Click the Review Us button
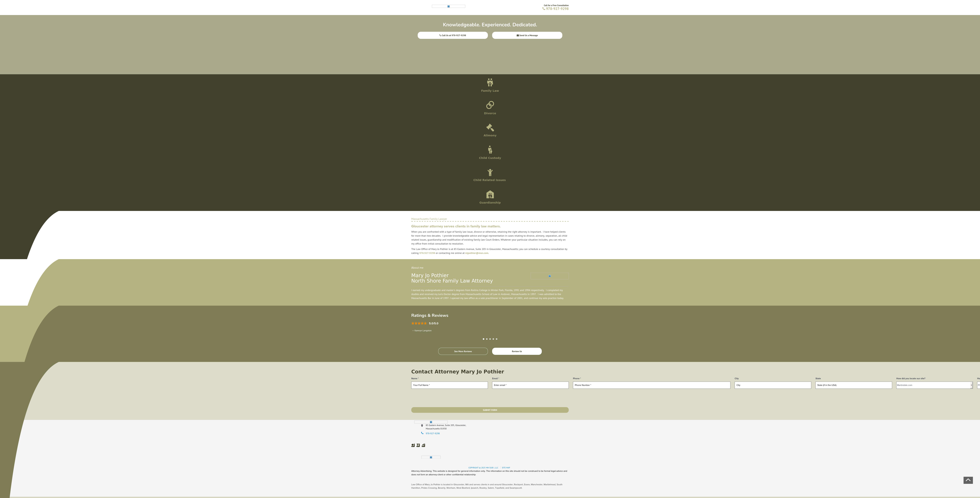980x498 pixels. (517, 351)
